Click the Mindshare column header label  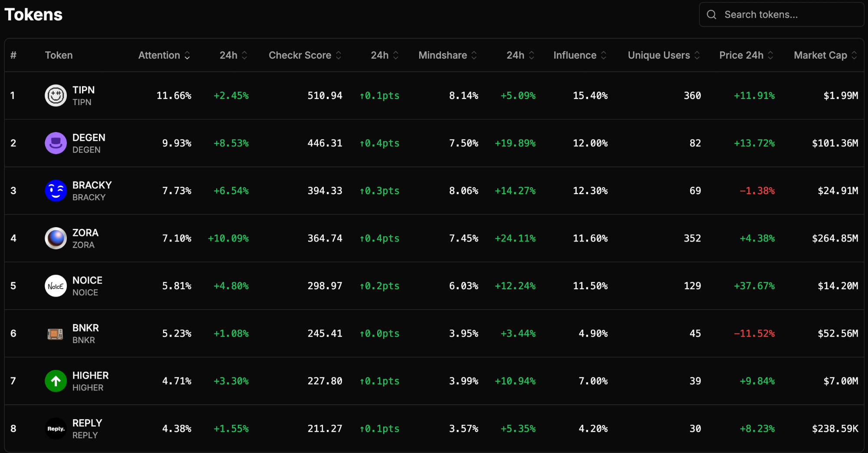443,56
